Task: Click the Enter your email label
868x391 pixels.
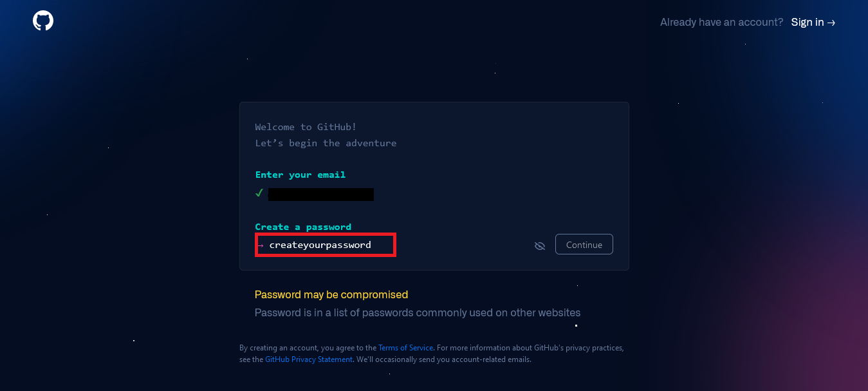Action: [300, 175]
